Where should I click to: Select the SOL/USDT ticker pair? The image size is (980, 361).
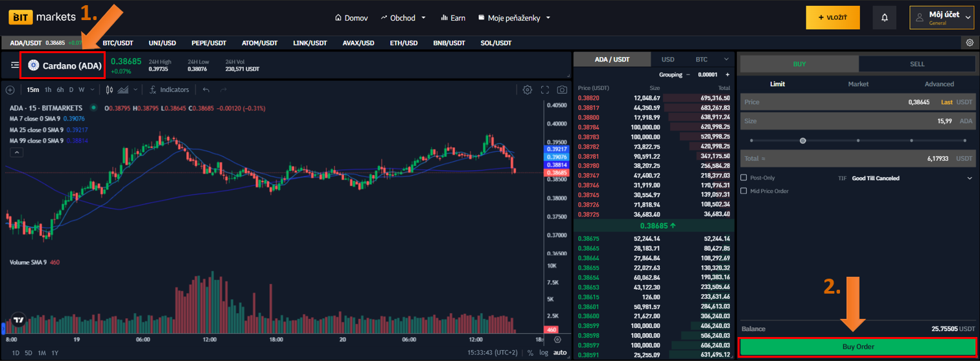coord(495,43)
